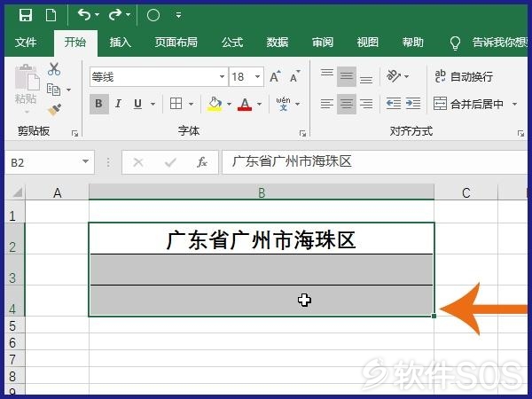The image size is (532, 399).
Task: Click the 合并后居中 button
Action: click(468, 104)
